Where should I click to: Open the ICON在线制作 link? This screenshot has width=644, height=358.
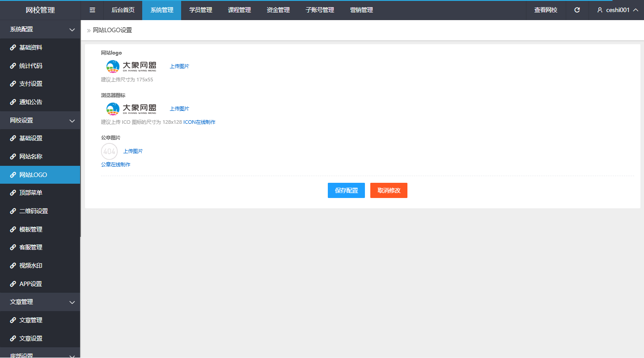tap(199, 122)
